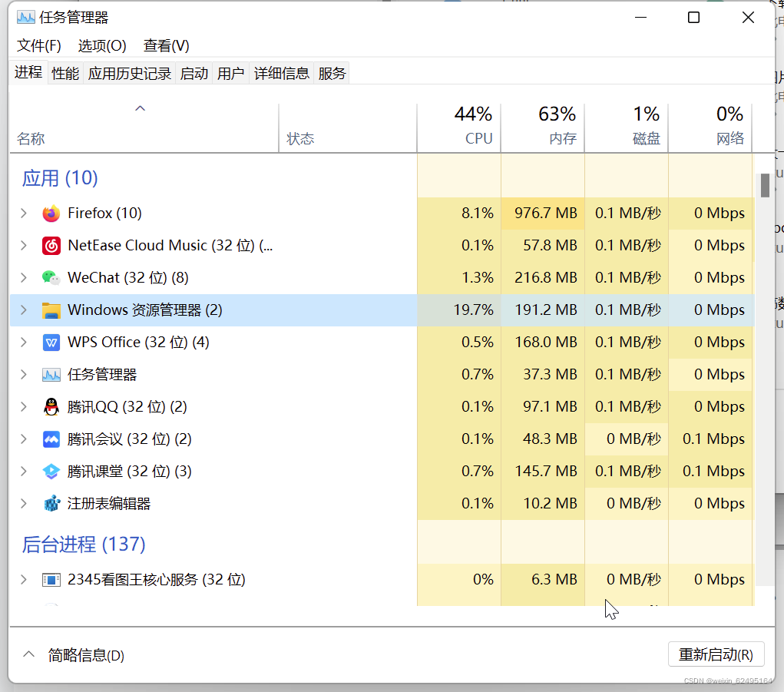Click Firefox memory value 976.7 MB
The width and height of the screenshot is (784, 692).
[x=546, y=214]
